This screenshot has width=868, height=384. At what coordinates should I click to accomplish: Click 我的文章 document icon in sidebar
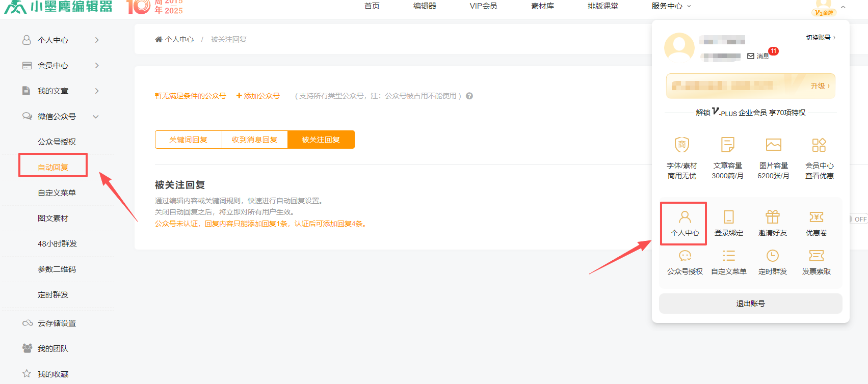[26, 90]
